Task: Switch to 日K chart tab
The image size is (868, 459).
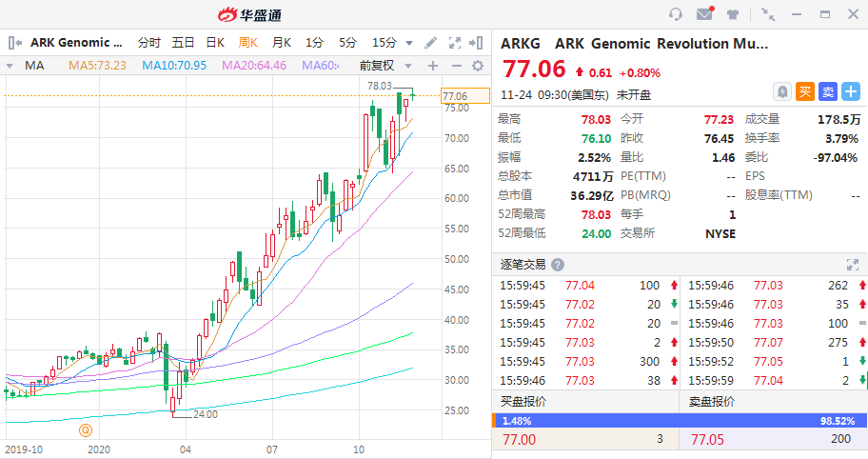Action: (215, 43)
